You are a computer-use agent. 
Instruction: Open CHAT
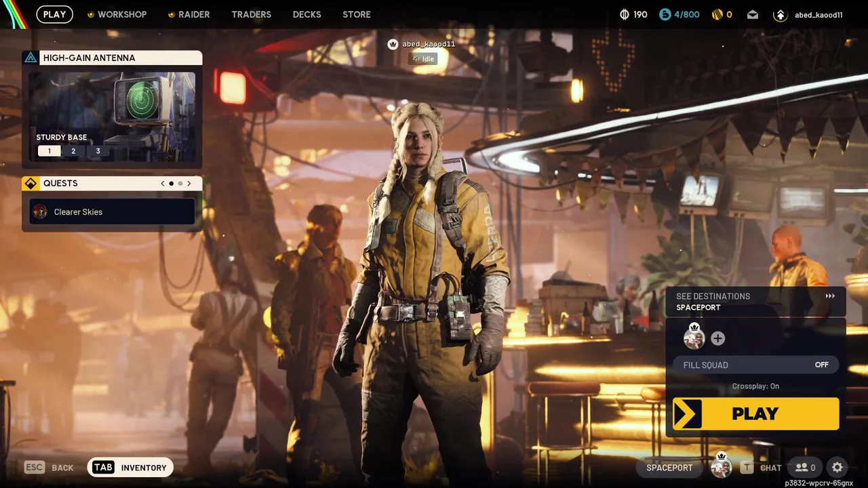click(771, 468)
